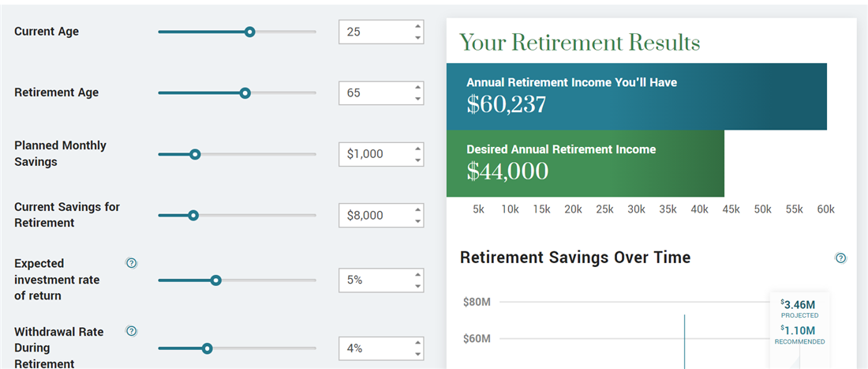Click the Annual Retirement Income You'll Have bar
Screen dimensions: 868x369
[x=636, y=96]
